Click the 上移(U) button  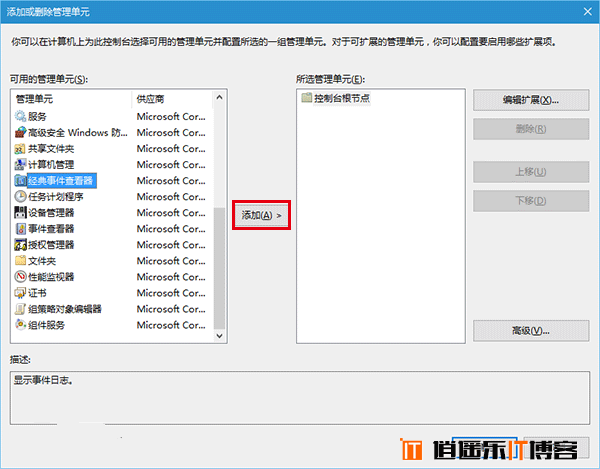click(531, 172)
